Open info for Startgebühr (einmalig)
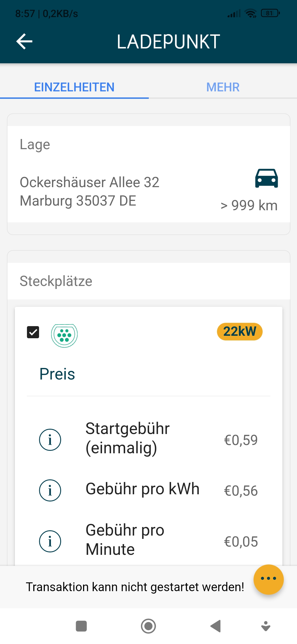 pos(50,440)
